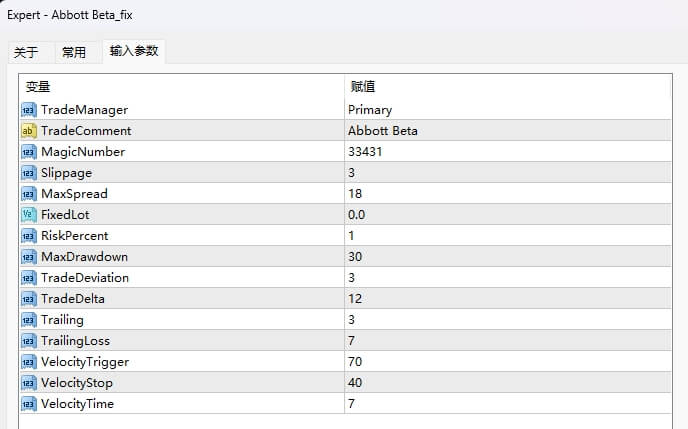The width and height of the screenshot is (688, 429).
Task: Click the TradeManager variable type icon
Action: tap(28, 110)
